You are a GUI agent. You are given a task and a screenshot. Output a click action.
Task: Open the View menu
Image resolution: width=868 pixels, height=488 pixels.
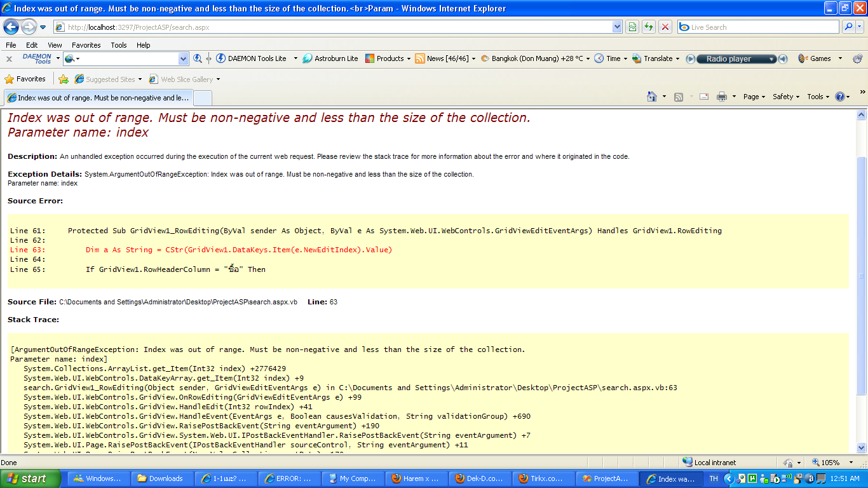pos(55,45)
